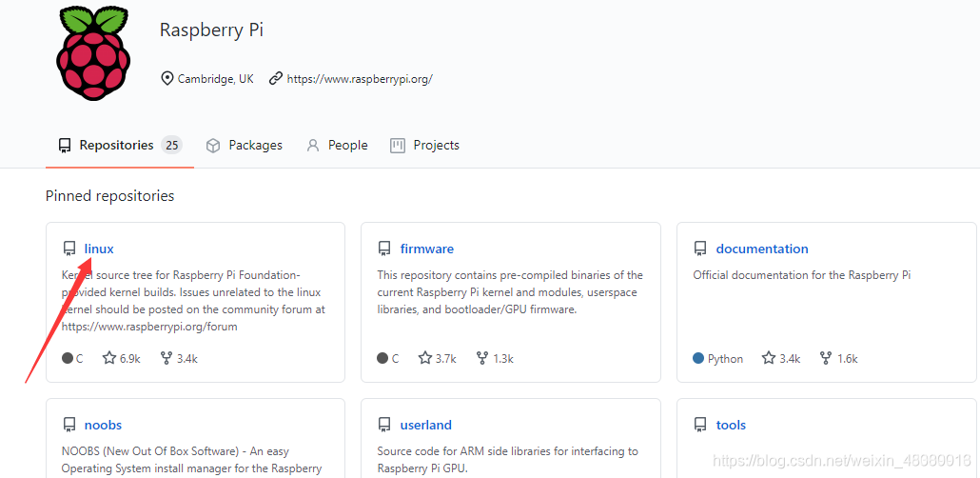The width and height of the screenshot is (980, 478).
Task: Click the repo icon beside documentation
Action: (x=700, y=249)
